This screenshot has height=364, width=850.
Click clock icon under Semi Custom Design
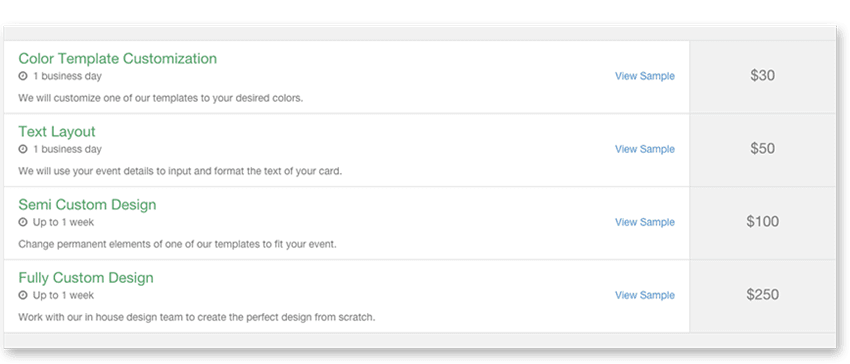pos(23,222)
